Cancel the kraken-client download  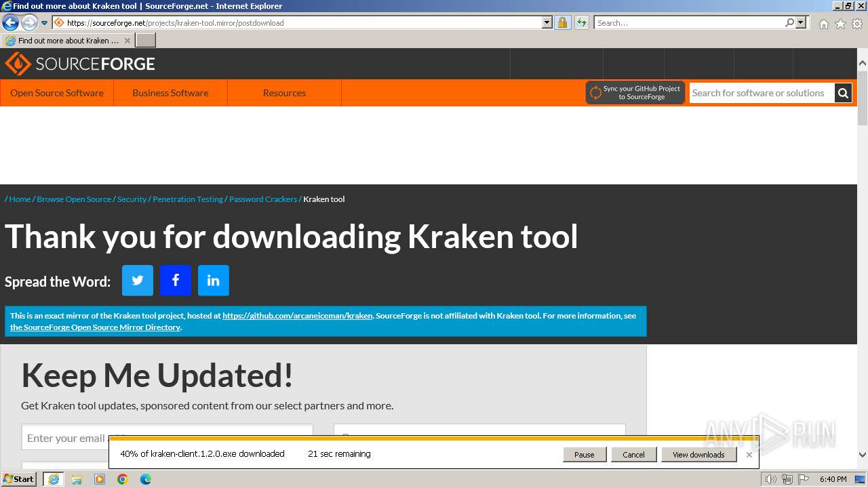pyautogui.click(x=633, y=455)
